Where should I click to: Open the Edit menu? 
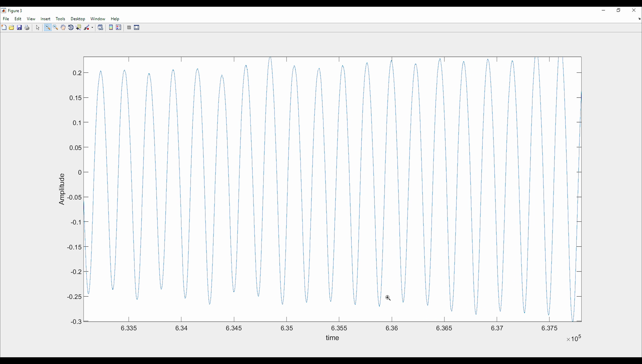[x=18, y=19]
